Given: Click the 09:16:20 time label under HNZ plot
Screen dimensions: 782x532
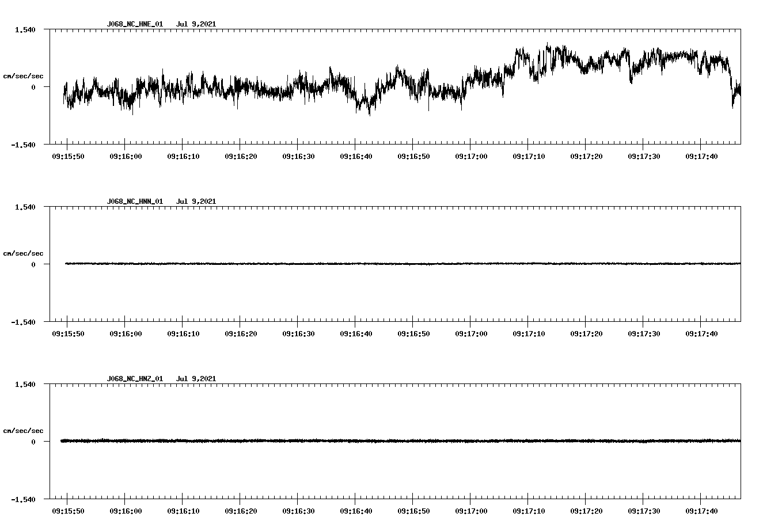Looking at the screenshot, I should pyautogui.click(x=241, y=511).
